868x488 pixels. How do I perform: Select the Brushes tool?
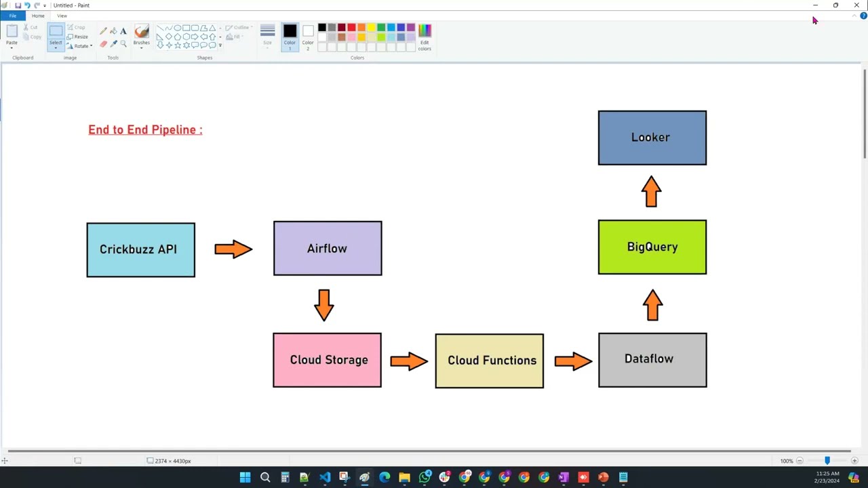[141, 30]
